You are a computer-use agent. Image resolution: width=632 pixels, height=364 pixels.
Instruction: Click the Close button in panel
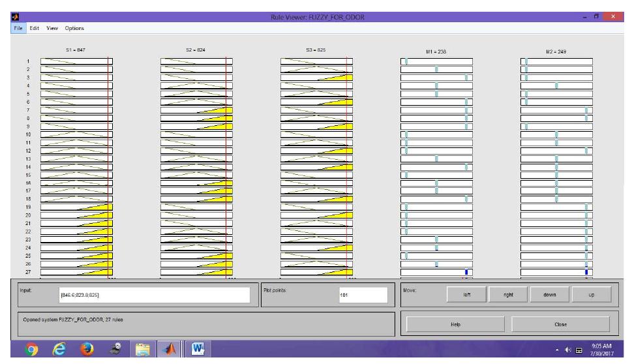point(560,324)
